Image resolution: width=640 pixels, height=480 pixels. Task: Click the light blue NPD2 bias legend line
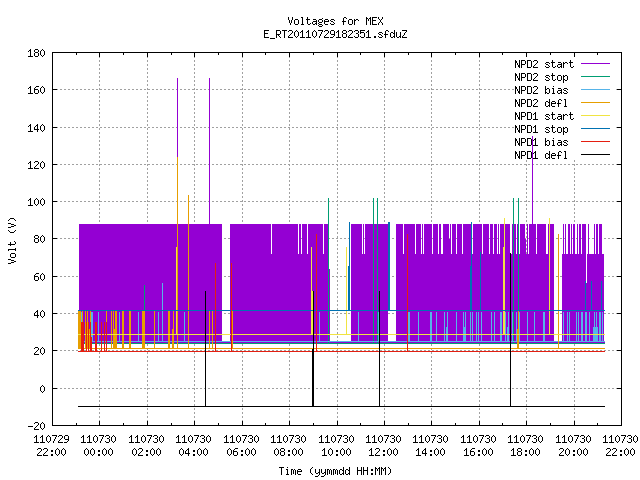pyautogui.click(x=595, y=89)
